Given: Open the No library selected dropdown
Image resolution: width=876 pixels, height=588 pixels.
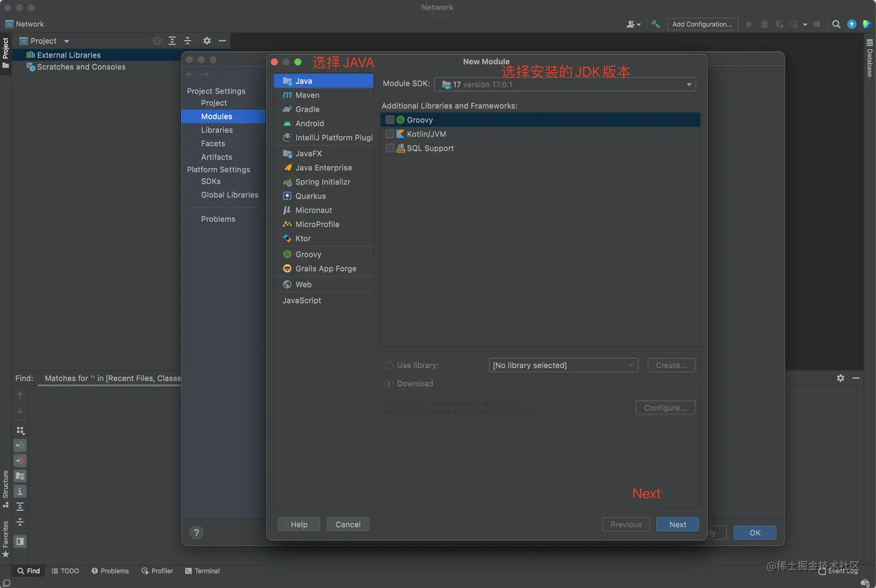Looking at the screenshot, I should (563, 366).
